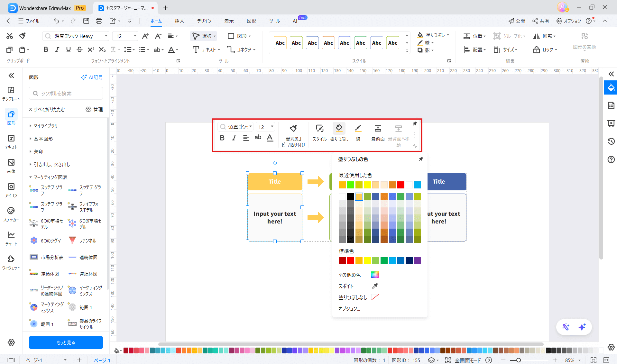Click the superscript X² icon
Image resolution: width=617 pixels, height=364 pixels.
pos(91,50)
